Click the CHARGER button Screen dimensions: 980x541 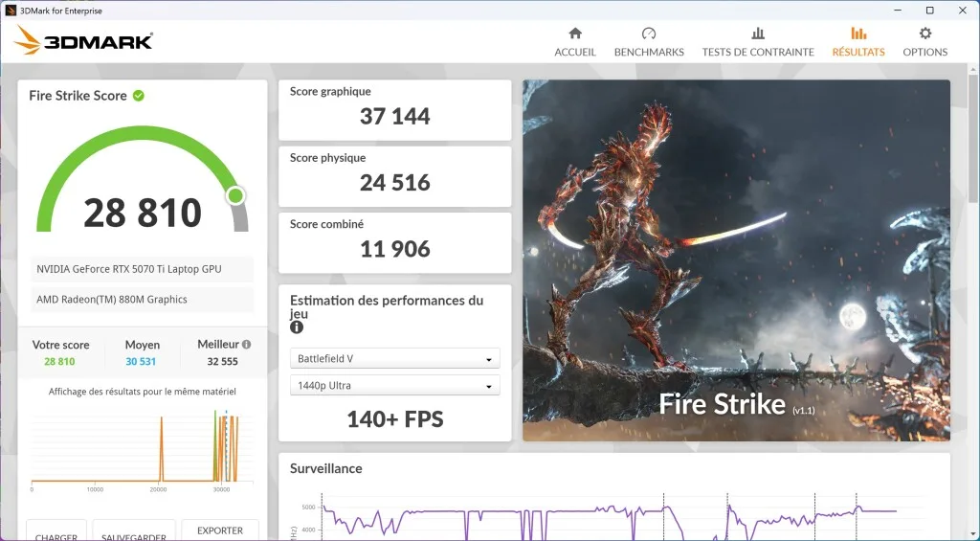tap(56, 530)
